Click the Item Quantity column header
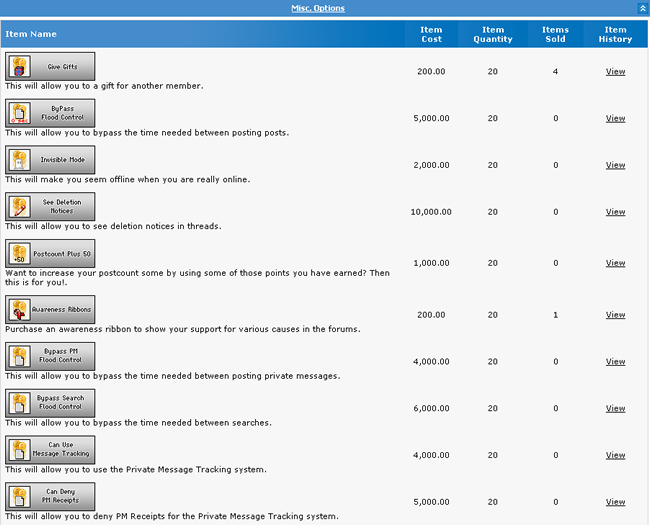 [493, 34]
